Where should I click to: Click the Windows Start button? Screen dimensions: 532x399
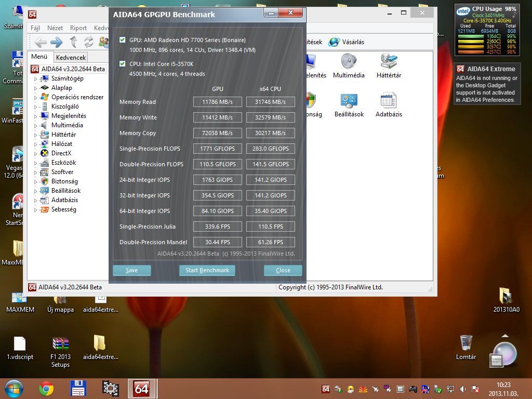click(x=14, y=389)
